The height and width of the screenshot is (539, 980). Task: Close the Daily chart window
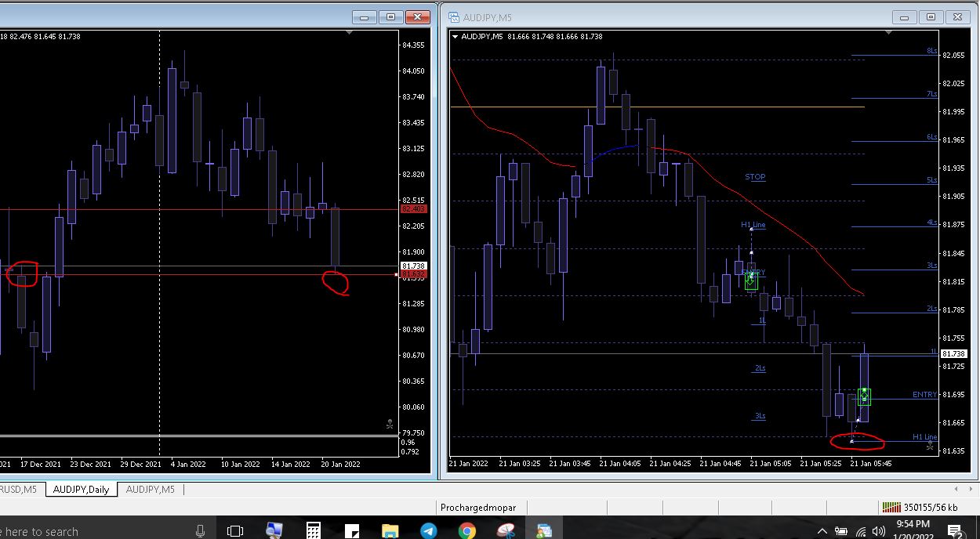418,16
